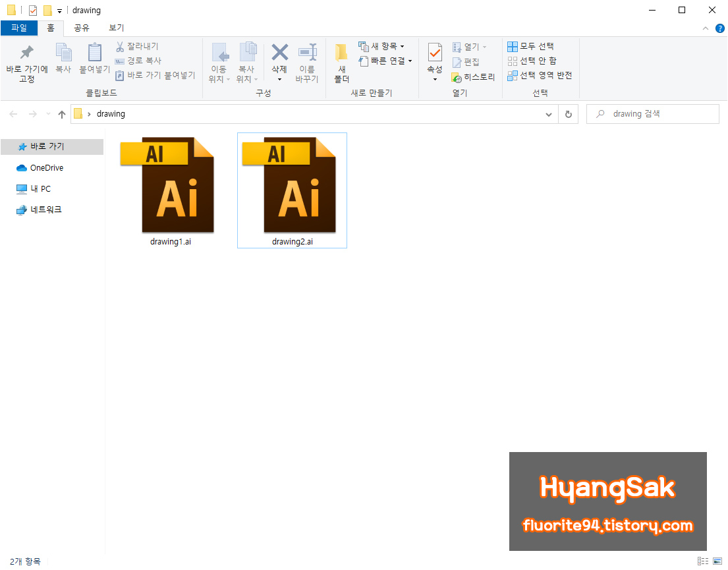Open Network (네트워크) in sidebar

(39, 210)
